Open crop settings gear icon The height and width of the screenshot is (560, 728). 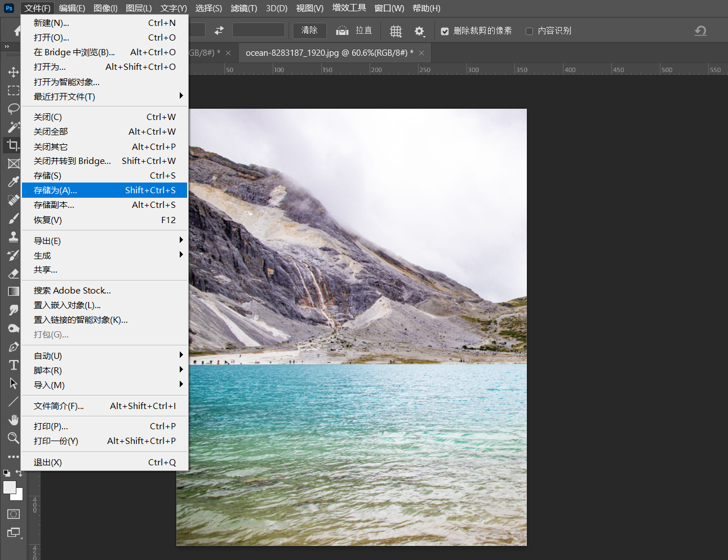(419, 31)
